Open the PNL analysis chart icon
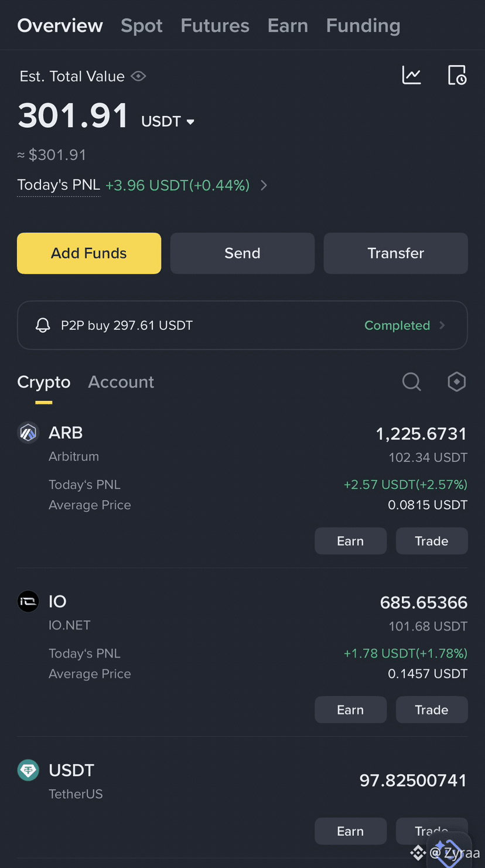 click(411, 75)
